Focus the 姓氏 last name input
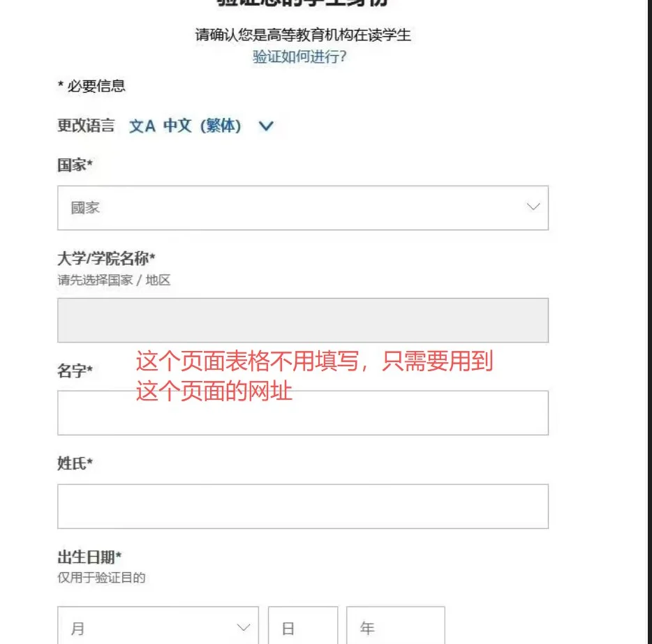Screen dimensions: 652x644 tap(302, 507)
